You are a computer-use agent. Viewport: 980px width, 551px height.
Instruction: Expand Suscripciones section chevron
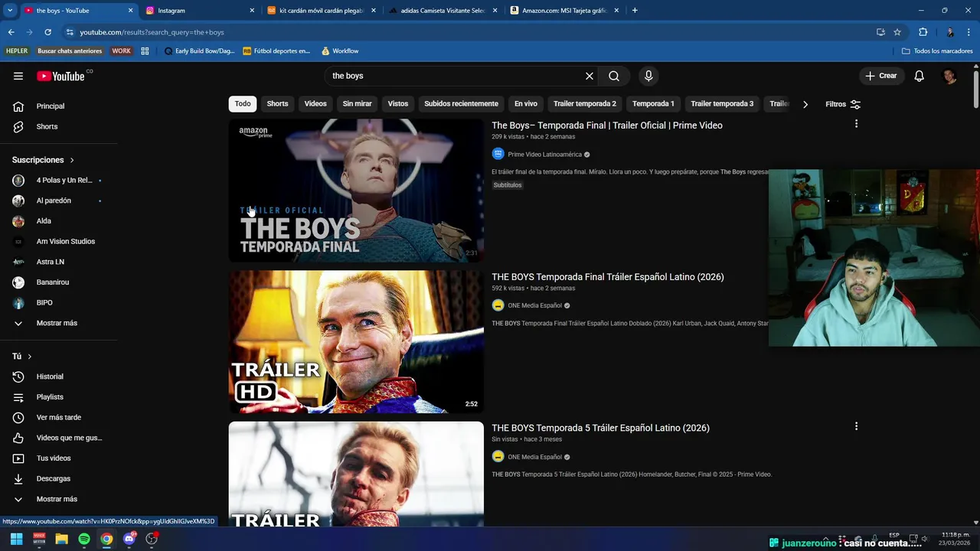click(x=72, y=160)
